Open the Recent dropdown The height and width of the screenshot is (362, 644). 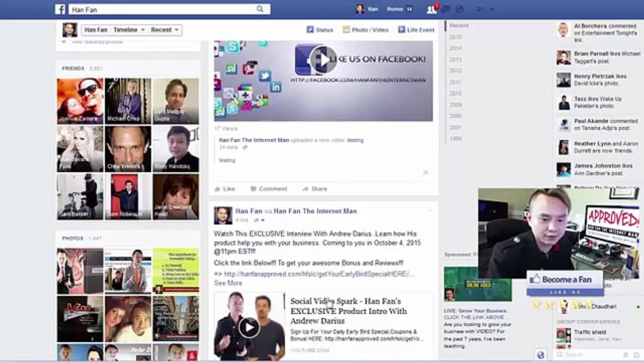[x=165, y=30]
